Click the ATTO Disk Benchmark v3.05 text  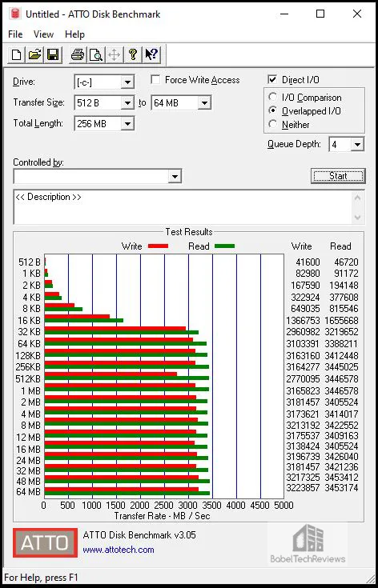(x=139, y=534)
